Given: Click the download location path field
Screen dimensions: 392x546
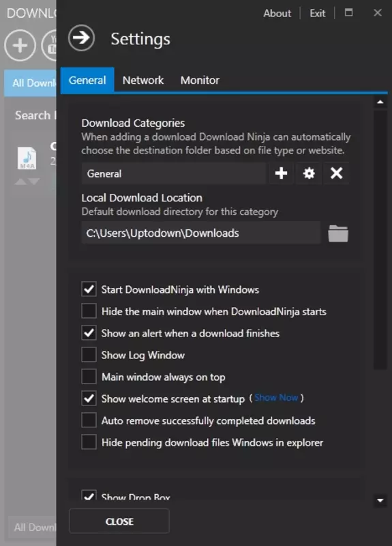Looking at the screenshot, I should [x=200, y=233].
